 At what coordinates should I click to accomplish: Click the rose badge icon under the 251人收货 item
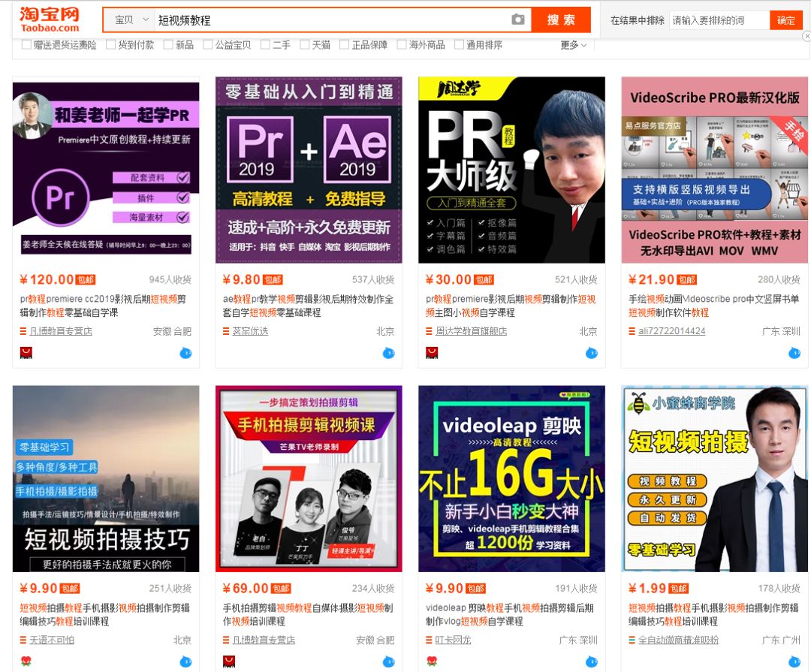tap(26, 661)
